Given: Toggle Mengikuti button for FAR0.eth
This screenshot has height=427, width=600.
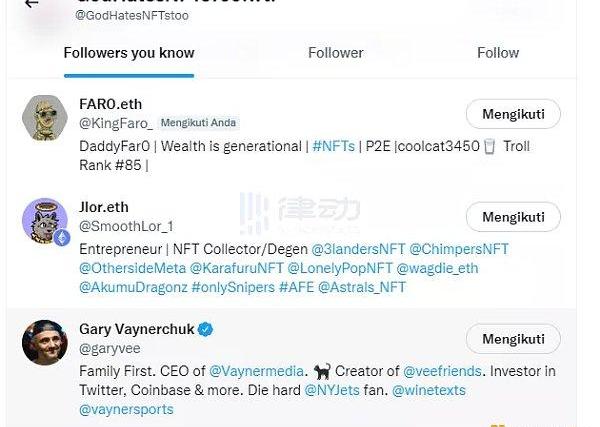Looking at the screenshot, I should (513, 114).
